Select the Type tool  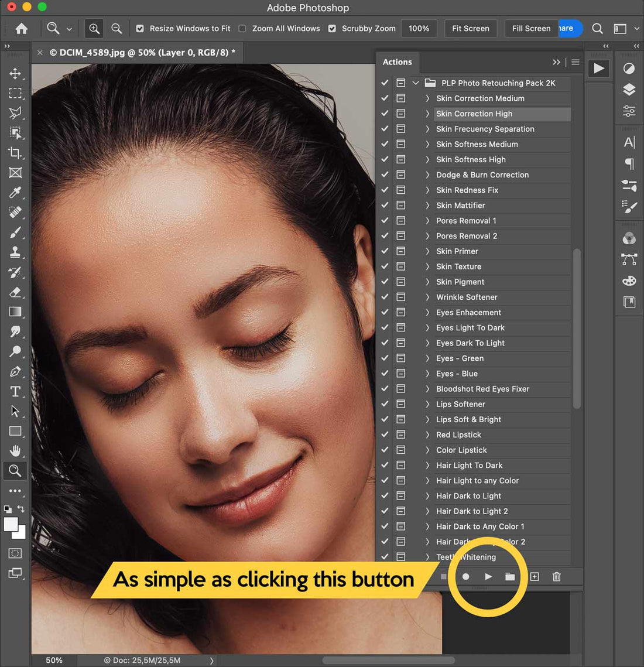[16, 392]
